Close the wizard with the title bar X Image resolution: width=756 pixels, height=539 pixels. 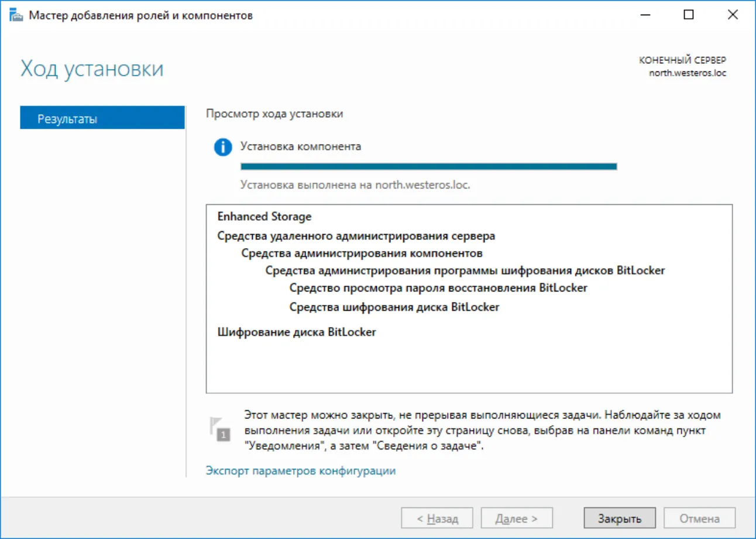click(x=733, y=16)
